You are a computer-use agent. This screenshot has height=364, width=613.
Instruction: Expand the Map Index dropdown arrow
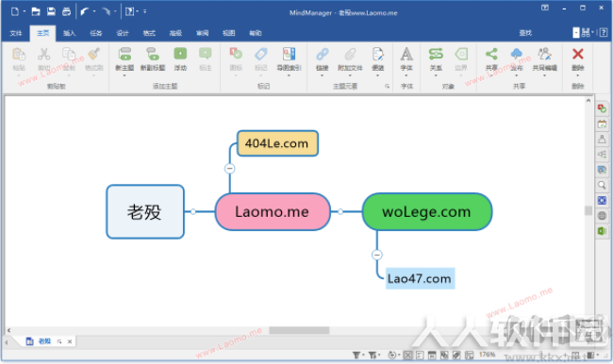289,75
